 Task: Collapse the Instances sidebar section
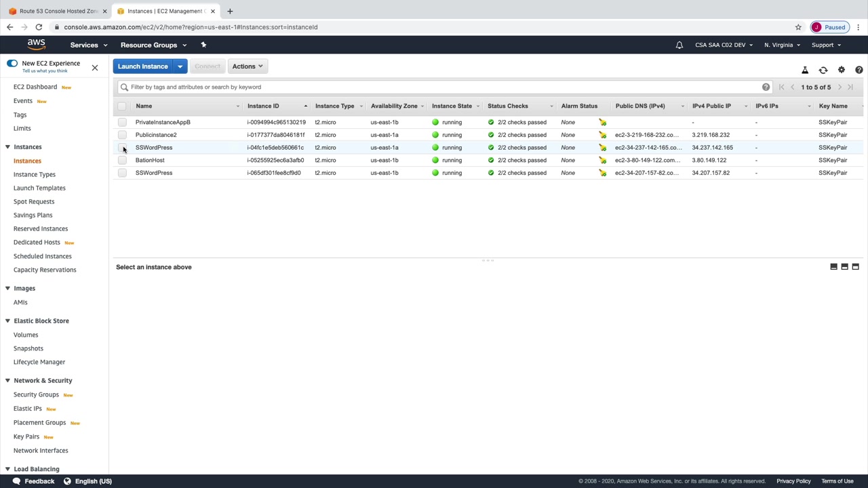tap(7, 147)
